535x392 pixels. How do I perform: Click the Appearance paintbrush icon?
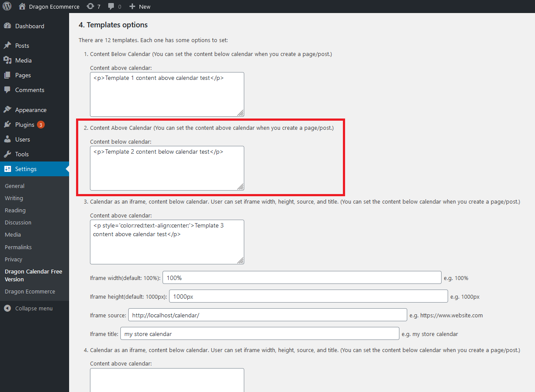[x=7, y=110]
